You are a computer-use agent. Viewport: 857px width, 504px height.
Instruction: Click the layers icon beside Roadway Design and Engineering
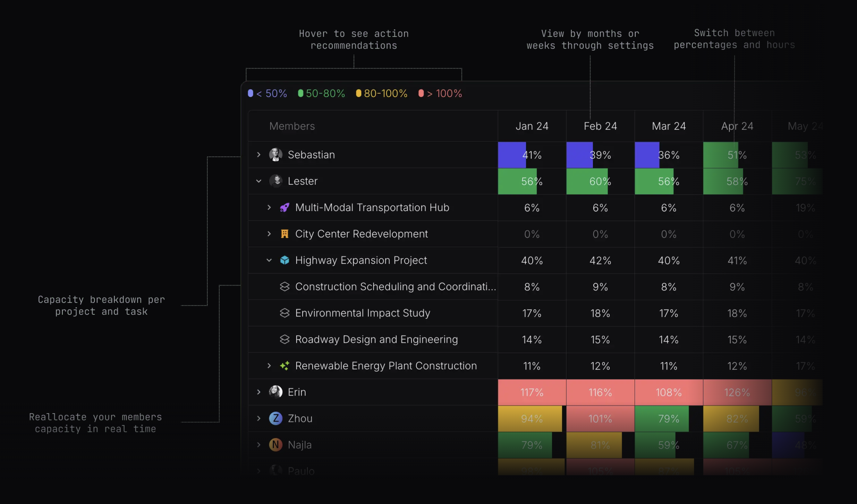pyautogui.click(x=285, y=339)
